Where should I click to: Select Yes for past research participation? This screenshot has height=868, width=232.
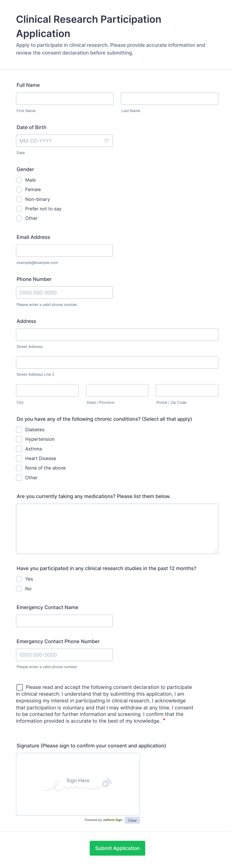[x=19, y=579]
